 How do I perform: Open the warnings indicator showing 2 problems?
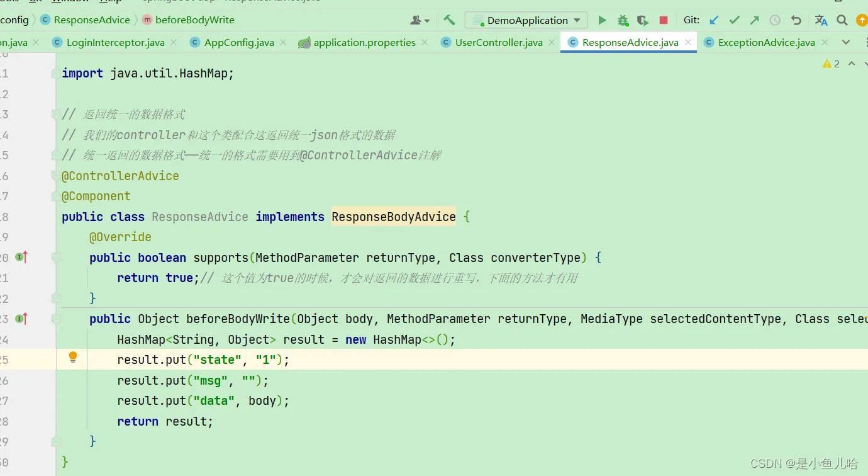831,64
